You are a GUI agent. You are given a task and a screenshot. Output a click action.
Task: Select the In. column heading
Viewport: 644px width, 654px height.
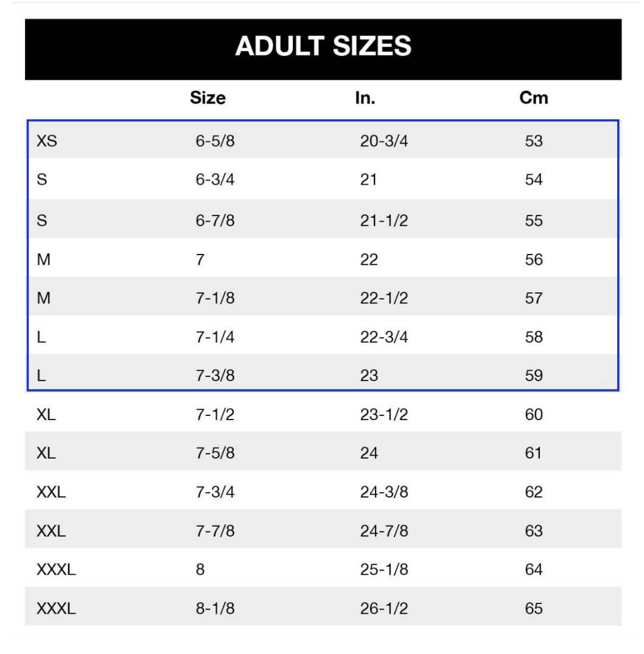[x=365, y=98]
